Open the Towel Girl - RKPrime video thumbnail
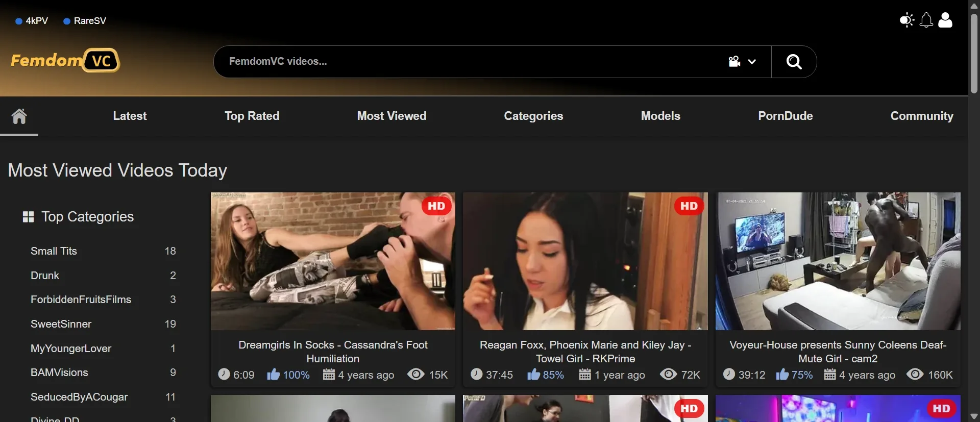The width and height of the screenshot is (980, 422). coord(585,261)
